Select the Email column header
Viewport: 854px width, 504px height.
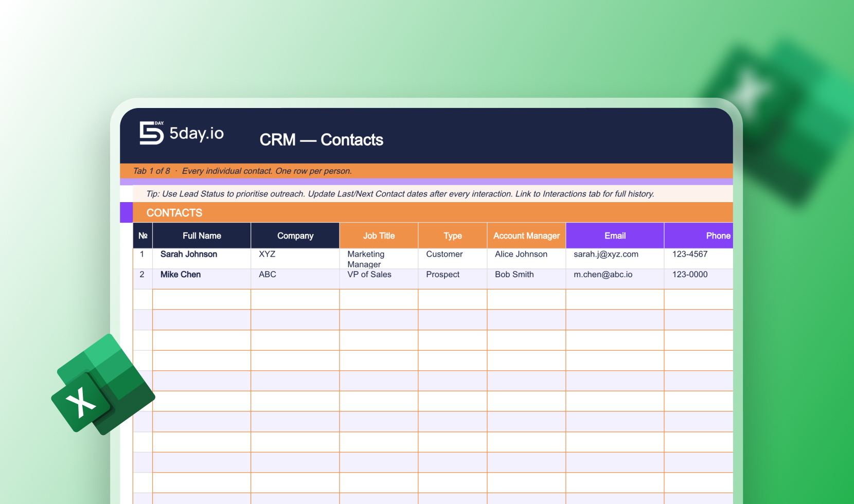click(x=615, y=236)
